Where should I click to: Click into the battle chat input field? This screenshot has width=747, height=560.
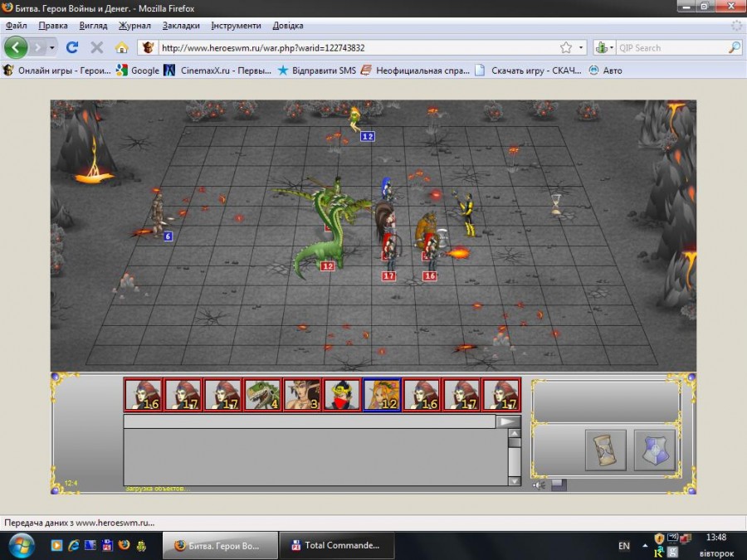[310, 421]
